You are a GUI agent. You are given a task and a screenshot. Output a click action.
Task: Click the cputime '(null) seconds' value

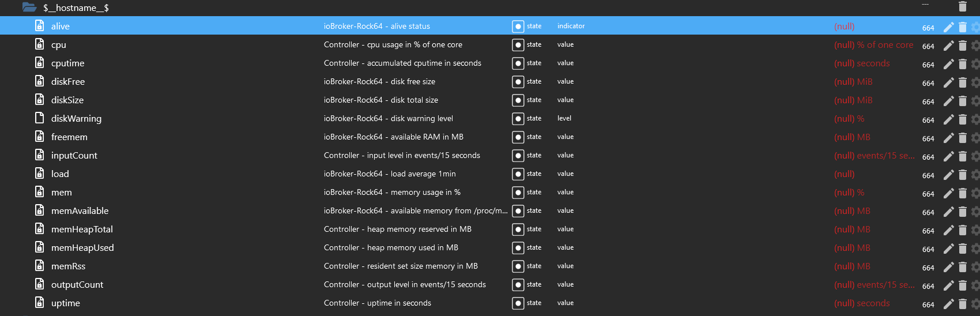[862, 63]
